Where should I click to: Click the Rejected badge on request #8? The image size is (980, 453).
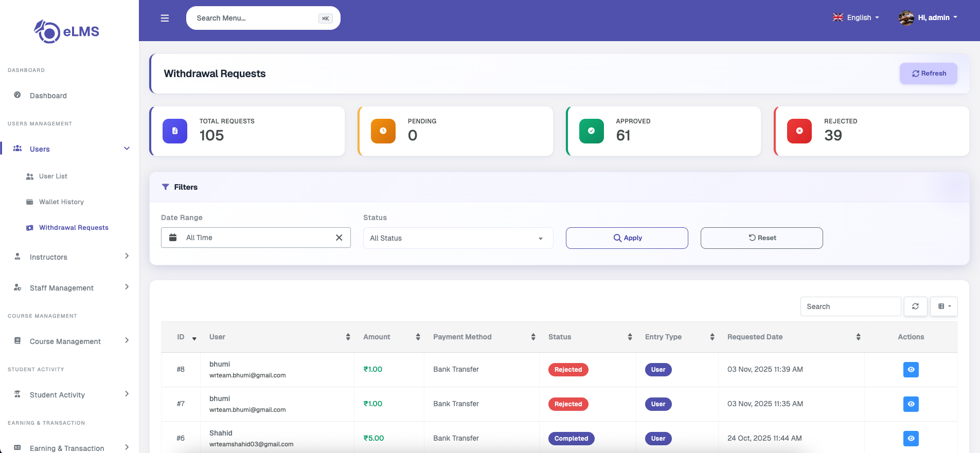pos(568,370)
